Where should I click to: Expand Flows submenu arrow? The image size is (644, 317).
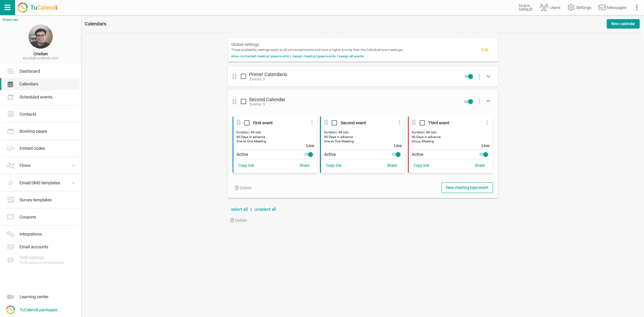pyautogui.click(x=74, y=166)
